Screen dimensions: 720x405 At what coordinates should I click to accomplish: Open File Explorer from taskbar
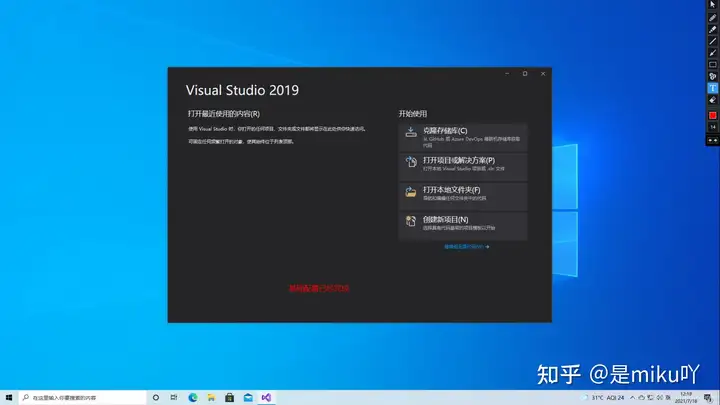coord(211,397)
